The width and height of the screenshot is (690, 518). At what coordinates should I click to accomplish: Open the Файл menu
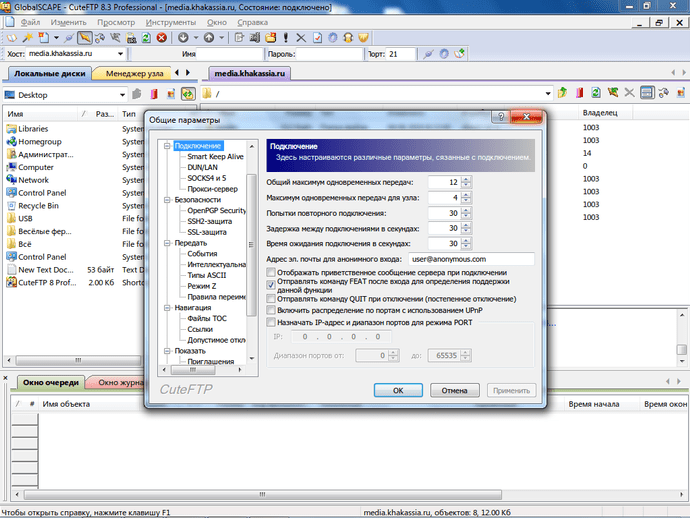(30, 22)
